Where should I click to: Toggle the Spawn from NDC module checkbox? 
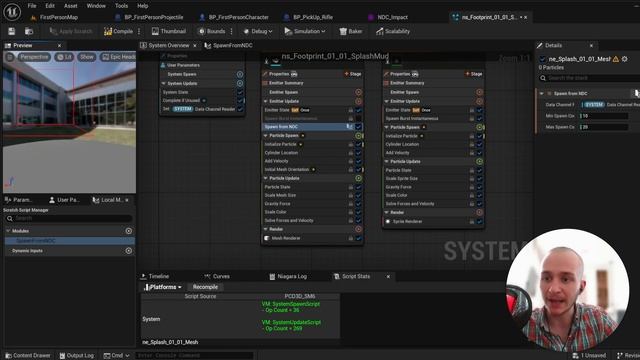click(x=358, y=127)
